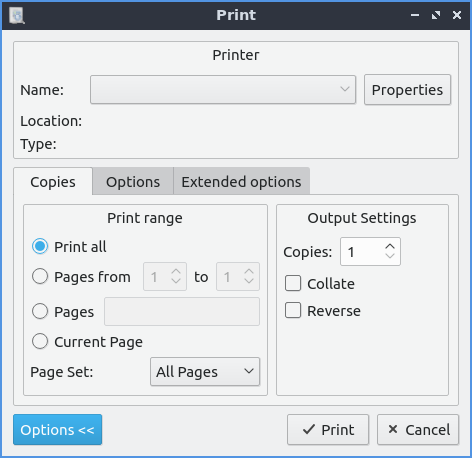This screenshot has width=472, height=458.
Task: Select the Print all radio button
Action: (40, 247)
